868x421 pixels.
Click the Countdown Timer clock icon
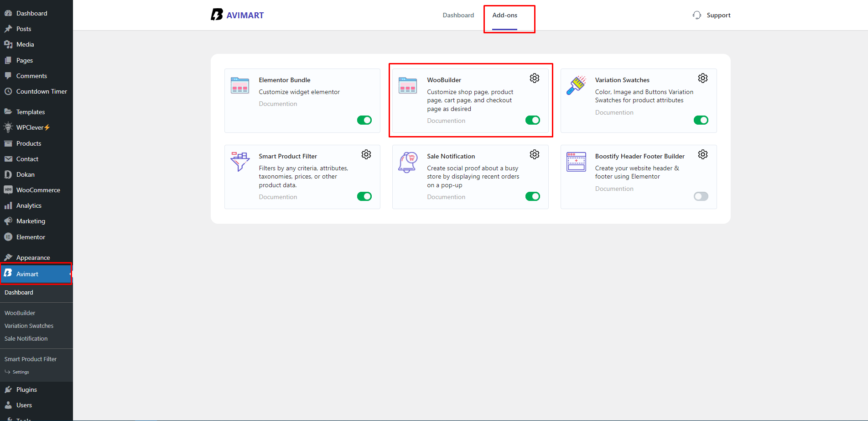coord(8,91)
